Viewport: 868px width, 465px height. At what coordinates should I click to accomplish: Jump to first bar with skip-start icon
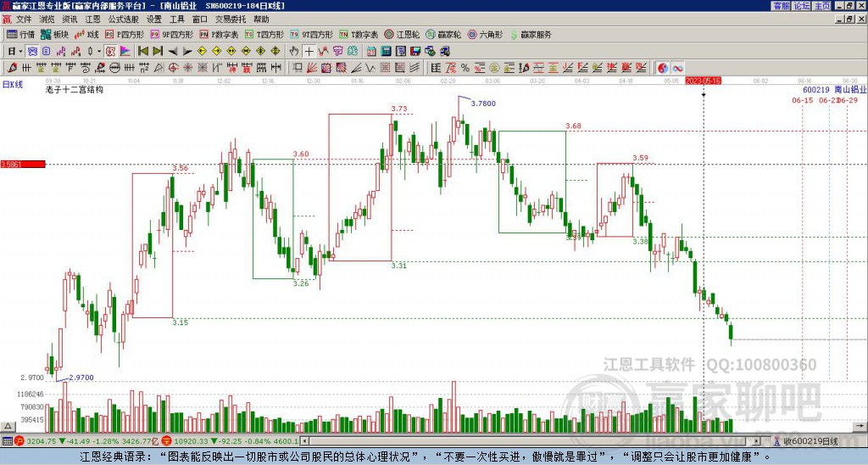click(142, 51)
